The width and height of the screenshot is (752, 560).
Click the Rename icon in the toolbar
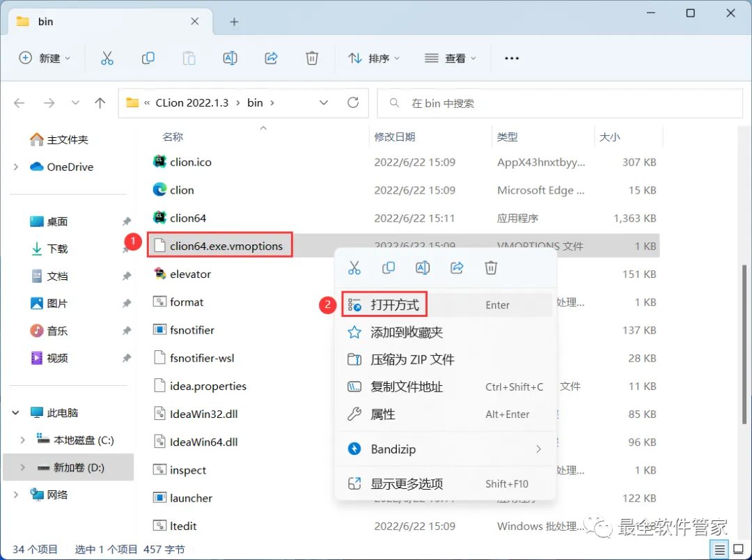(230, 58)
